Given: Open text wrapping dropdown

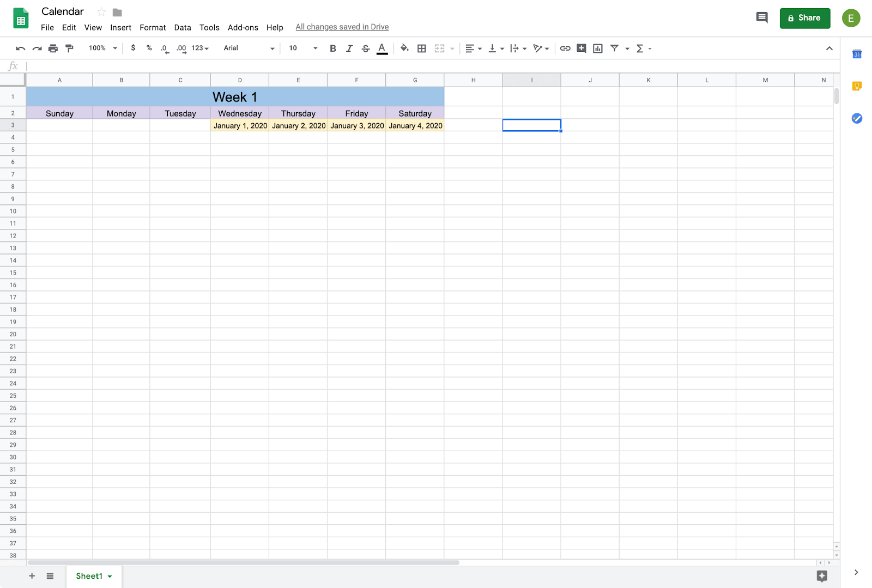Looking at the screenshot, I should (518, 49).
